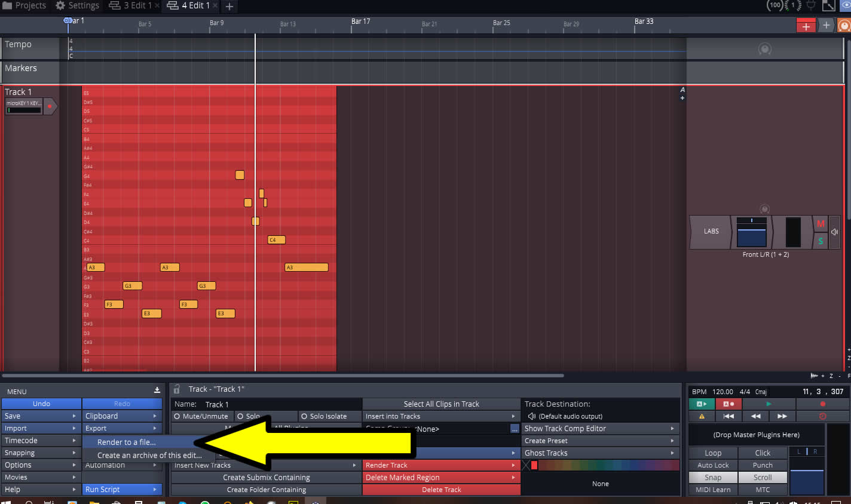This screenshot has width=851, height=504.
Task: Select 'Render to a file...' menu entry
Action: pyautogui.click(x=127, y=442)
